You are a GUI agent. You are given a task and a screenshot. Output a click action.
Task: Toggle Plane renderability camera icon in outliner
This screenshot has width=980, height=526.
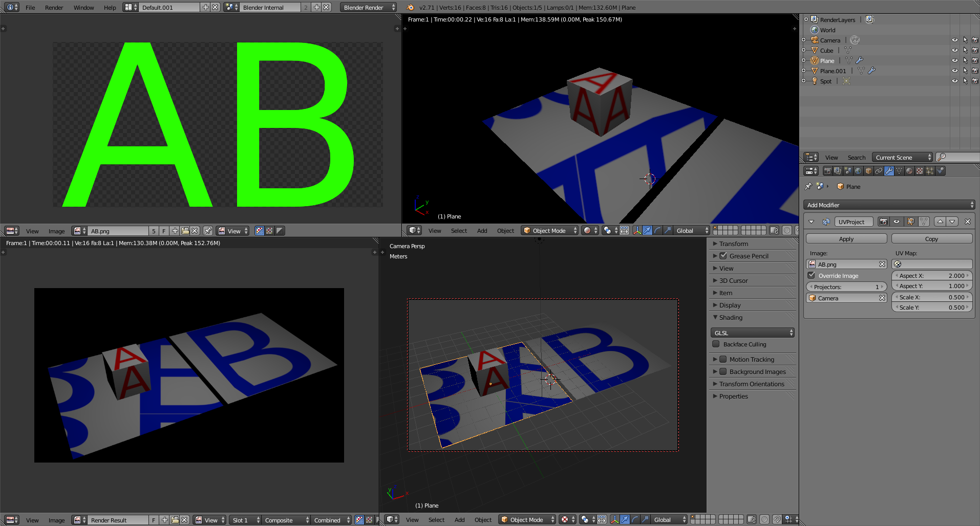(x=975, y=60)
